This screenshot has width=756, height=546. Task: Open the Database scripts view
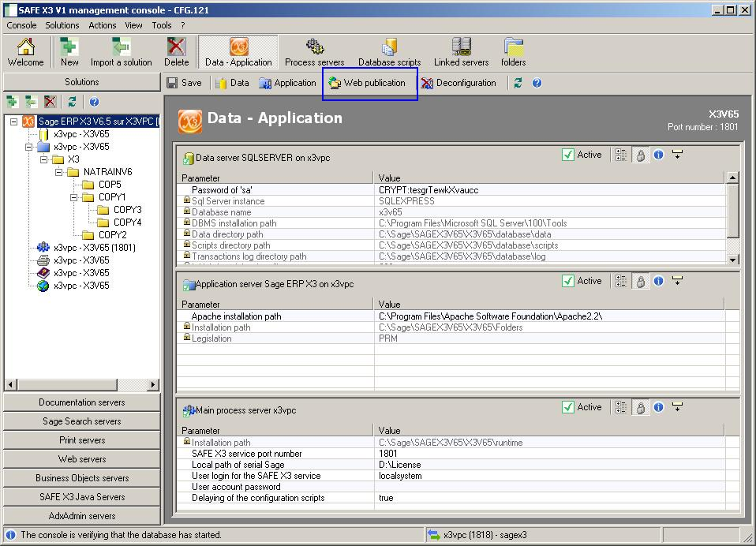[x=389, y=52]
